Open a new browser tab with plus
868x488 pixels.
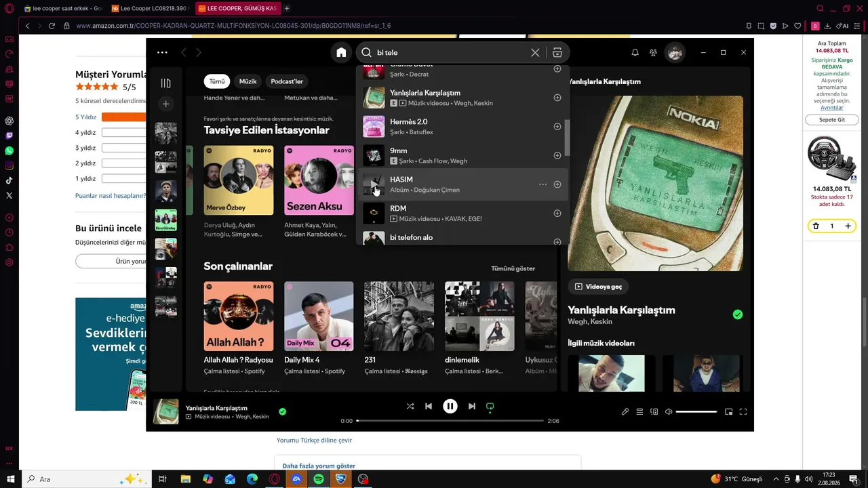click(x=287, y=8)
